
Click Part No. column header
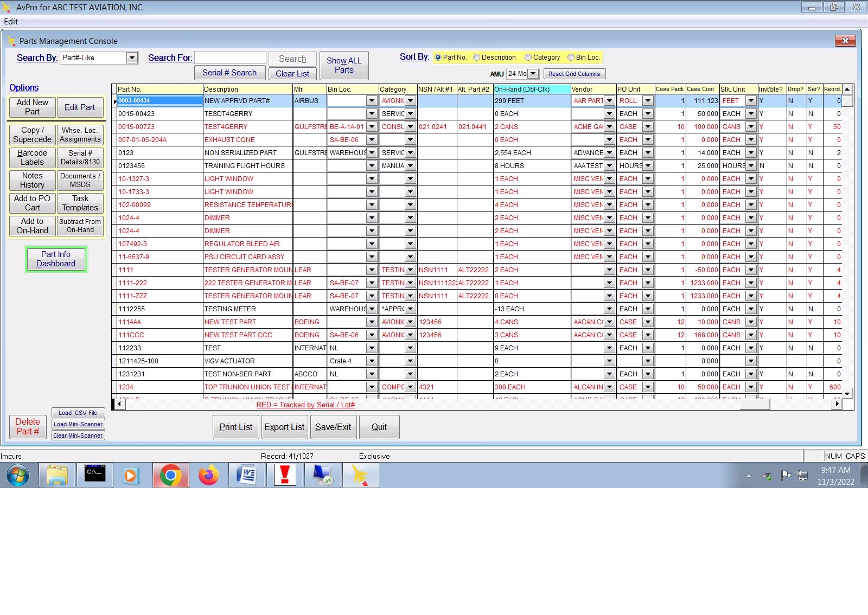159,89
